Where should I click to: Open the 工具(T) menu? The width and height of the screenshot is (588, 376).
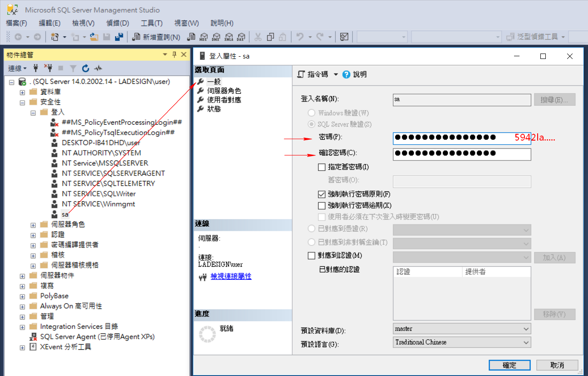tap(151, 23)
